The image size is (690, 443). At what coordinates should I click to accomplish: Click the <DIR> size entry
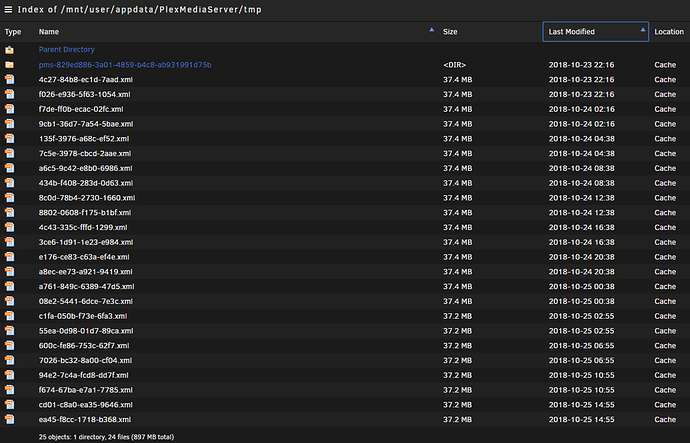coord(455,65)
